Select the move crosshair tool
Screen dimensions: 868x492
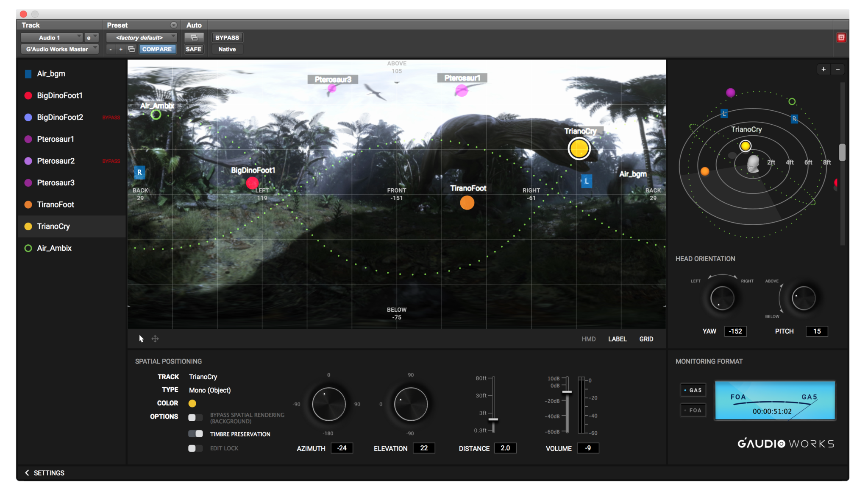coord(155,338)
